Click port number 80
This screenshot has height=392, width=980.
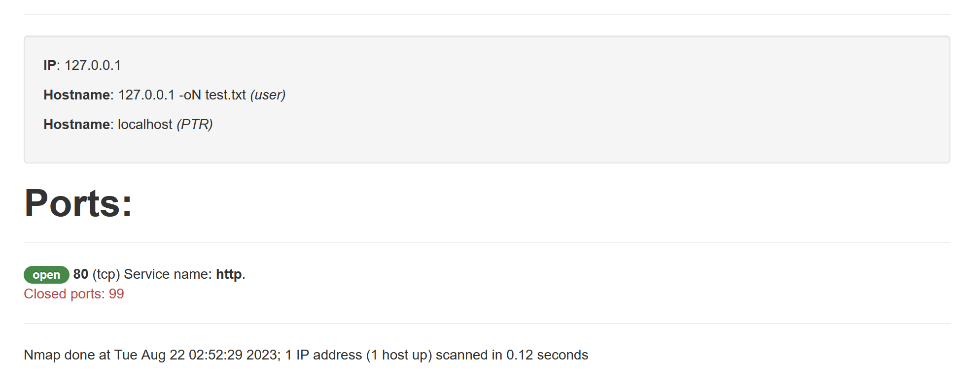tap(81, 274)
